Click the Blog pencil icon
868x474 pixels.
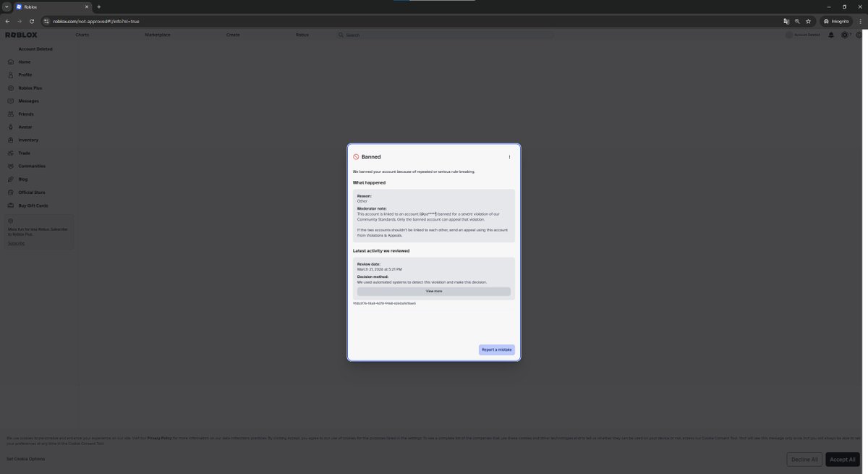point(11,179)
